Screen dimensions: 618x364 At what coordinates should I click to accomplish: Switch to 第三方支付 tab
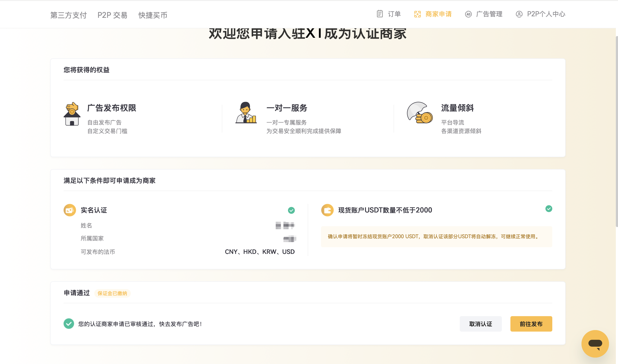[x=68, y=15]
